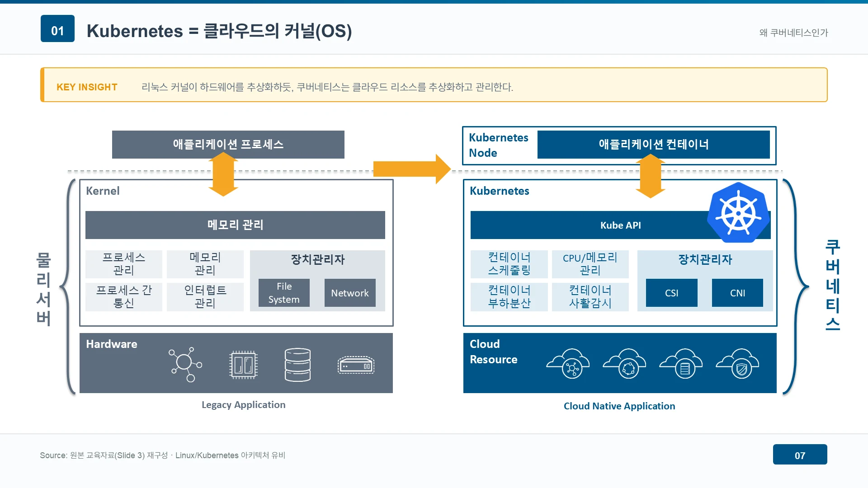Select the 애플리케이션 프로세스 box
The image size is (868, 488).
point(228,145)
